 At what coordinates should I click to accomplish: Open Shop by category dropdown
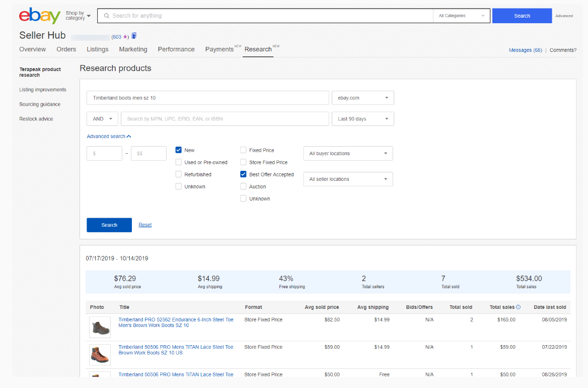[x=78, y=16]
